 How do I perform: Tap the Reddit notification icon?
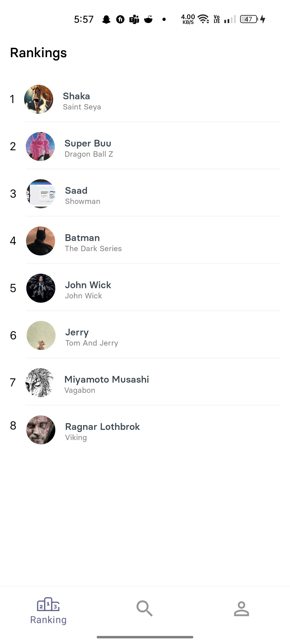click(148, 19)
